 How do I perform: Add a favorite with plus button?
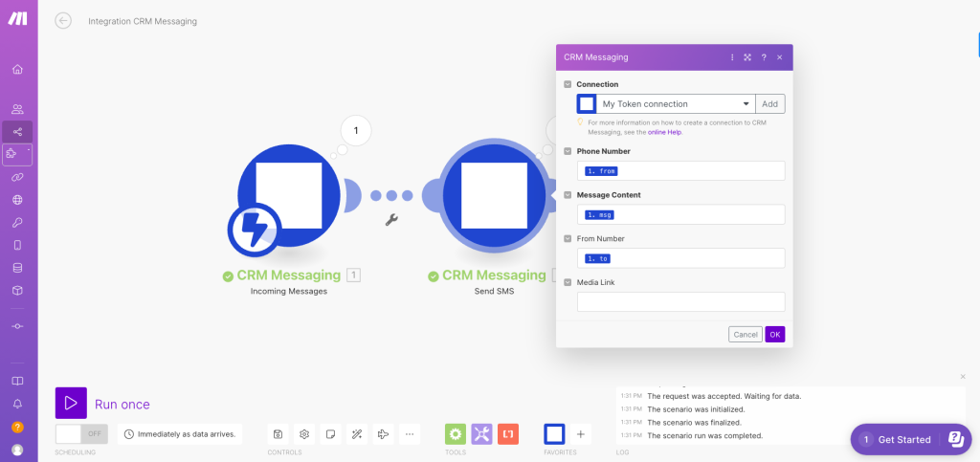click(x=581, y=434)
